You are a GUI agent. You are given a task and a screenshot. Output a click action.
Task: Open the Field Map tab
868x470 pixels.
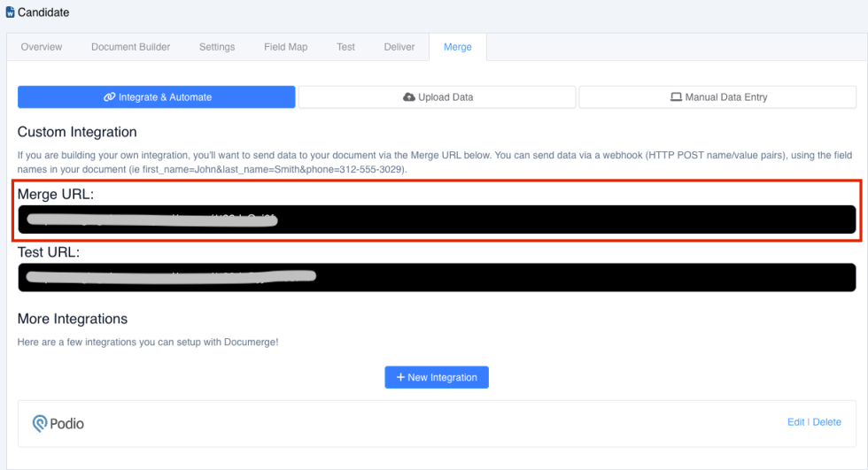[285, 47]
